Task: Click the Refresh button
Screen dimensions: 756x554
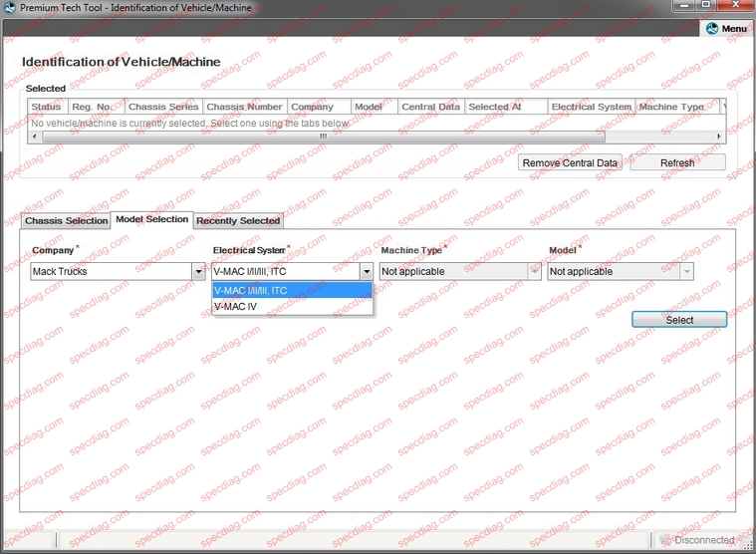Action: point(677,162)
